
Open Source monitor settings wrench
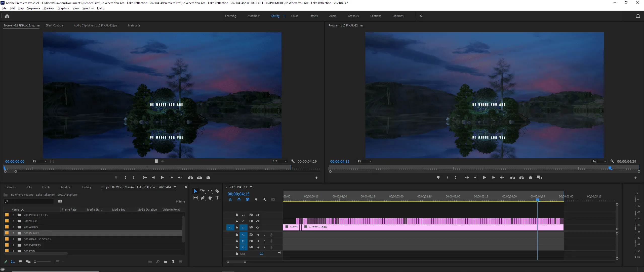[x=293, y=161]
